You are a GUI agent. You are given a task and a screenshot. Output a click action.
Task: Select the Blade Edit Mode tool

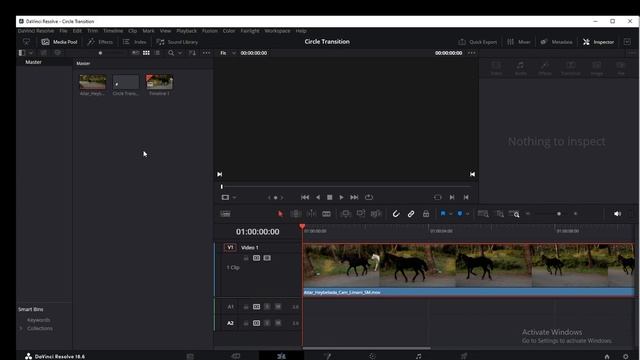point(327,213)
